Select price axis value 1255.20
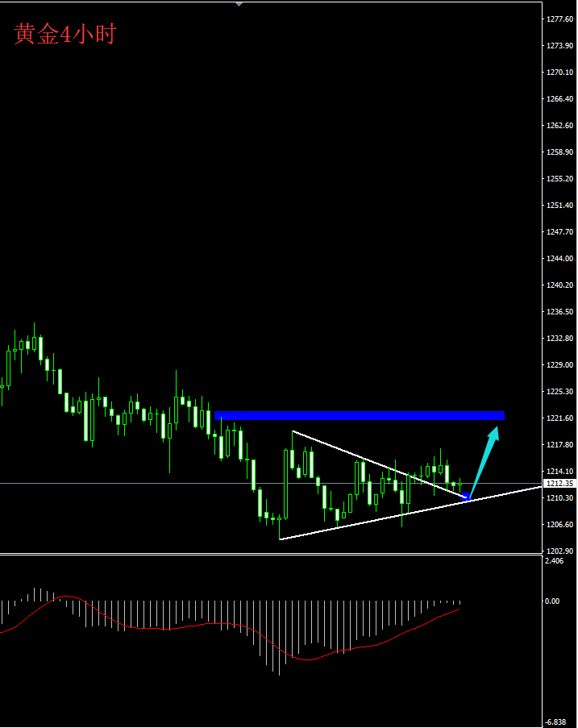The height and width of the screenshot is (728, 578). coord(560,179)
